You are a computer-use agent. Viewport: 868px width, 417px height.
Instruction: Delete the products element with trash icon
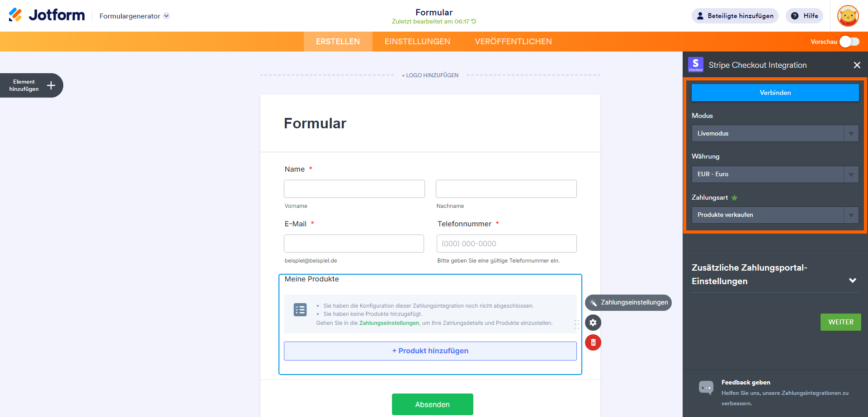pyautogui.click(x=593, y=342)
